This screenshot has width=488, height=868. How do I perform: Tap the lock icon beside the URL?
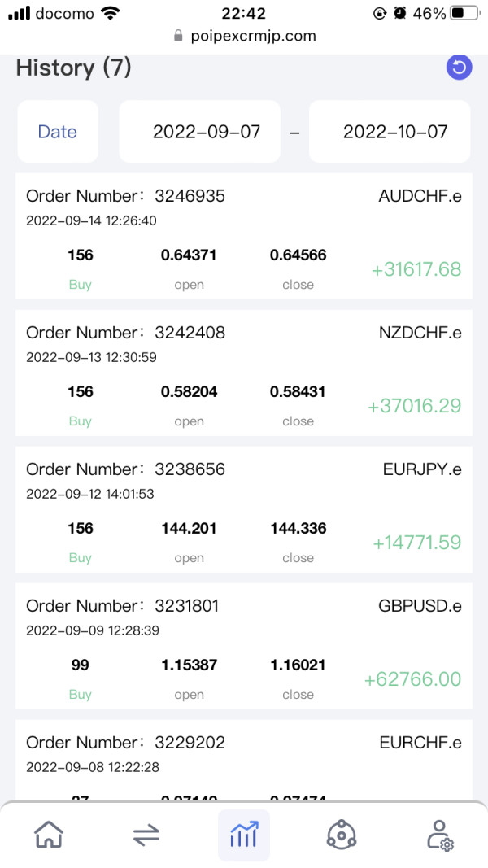(178, 37)
